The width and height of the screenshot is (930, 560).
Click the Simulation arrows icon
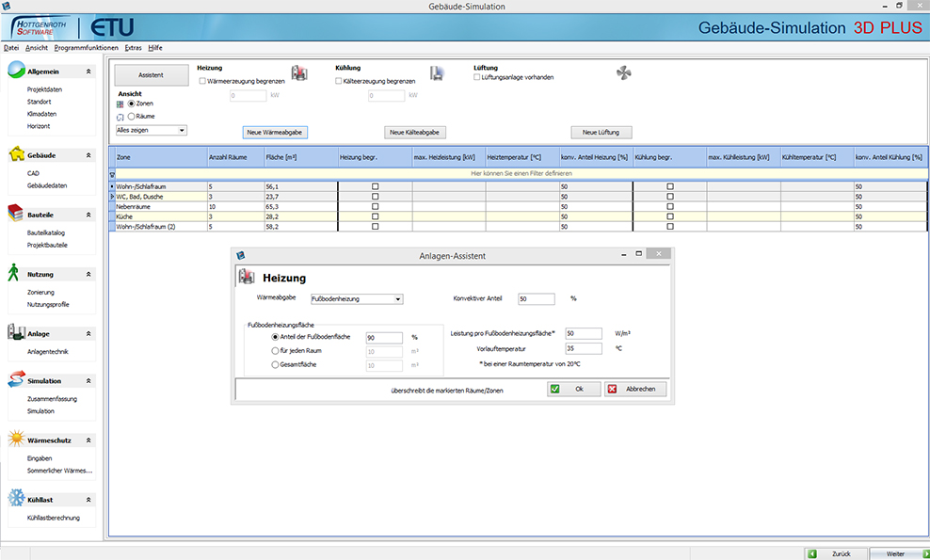click(16, 380)
